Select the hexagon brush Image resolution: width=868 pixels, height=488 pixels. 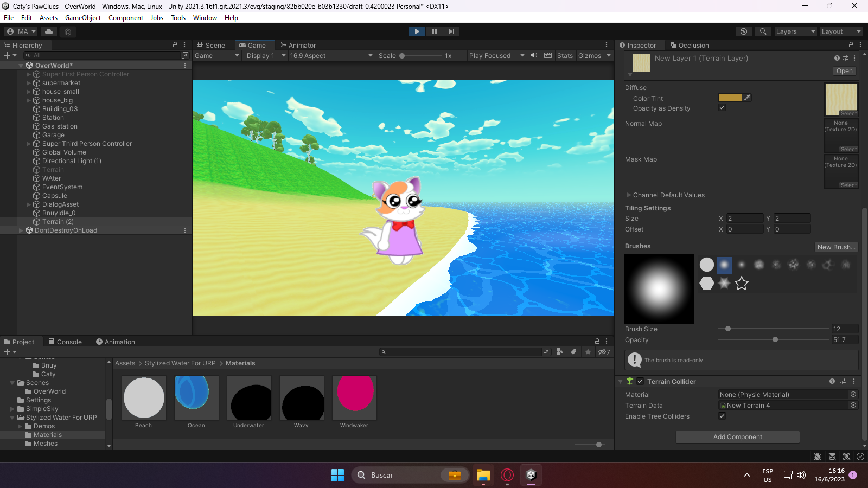pos(707,283)
